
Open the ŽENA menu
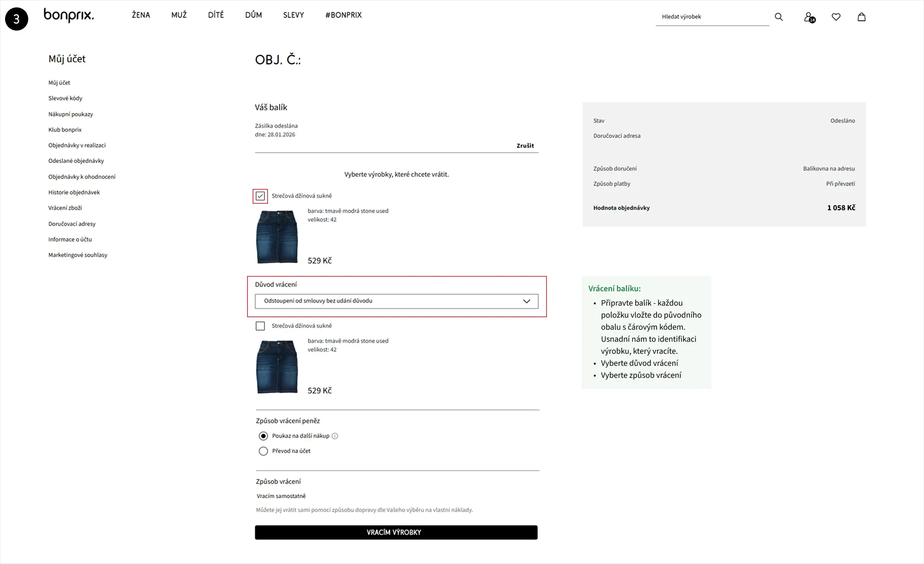point(141,15)
